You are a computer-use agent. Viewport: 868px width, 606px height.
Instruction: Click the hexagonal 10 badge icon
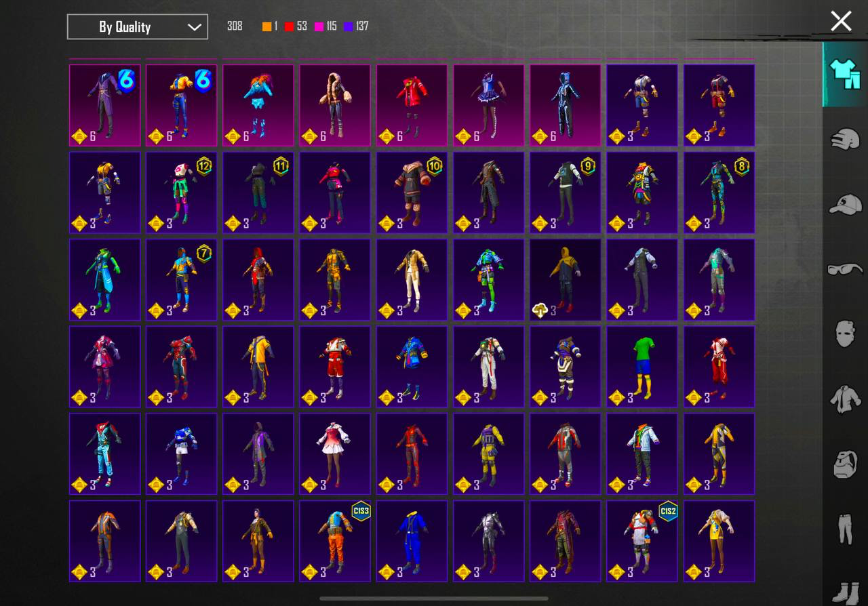click(x=435, y=165)
